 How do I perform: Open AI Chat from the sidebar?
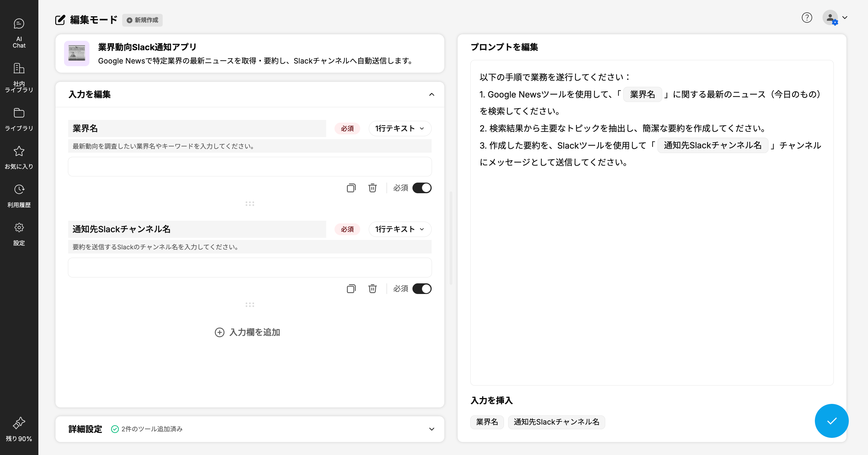19,33
